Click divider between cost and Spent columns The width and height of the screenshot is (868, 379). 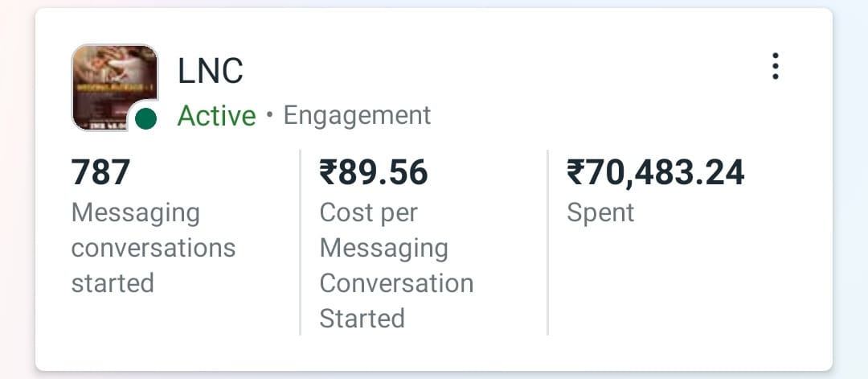coord(547,241)
